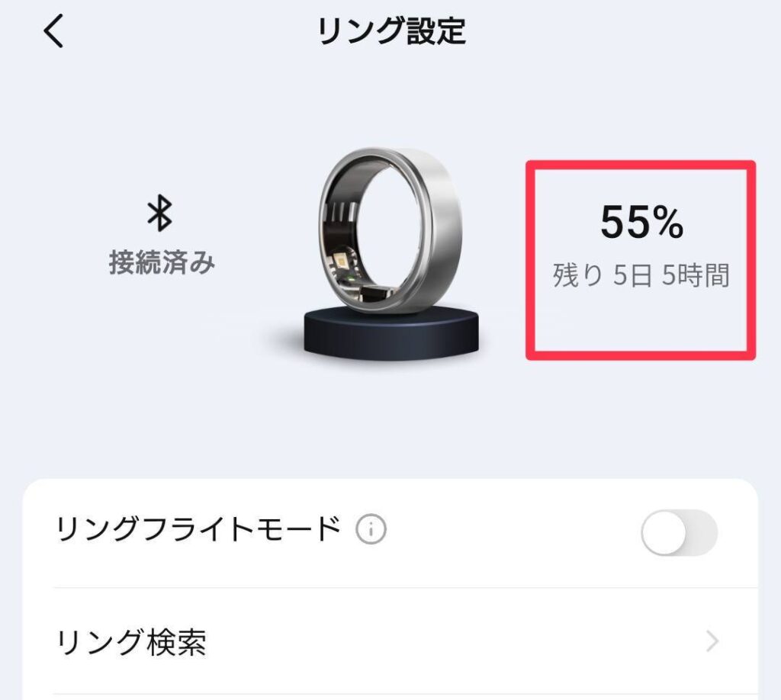Click the Bluetooth icon

click(160, 214)
